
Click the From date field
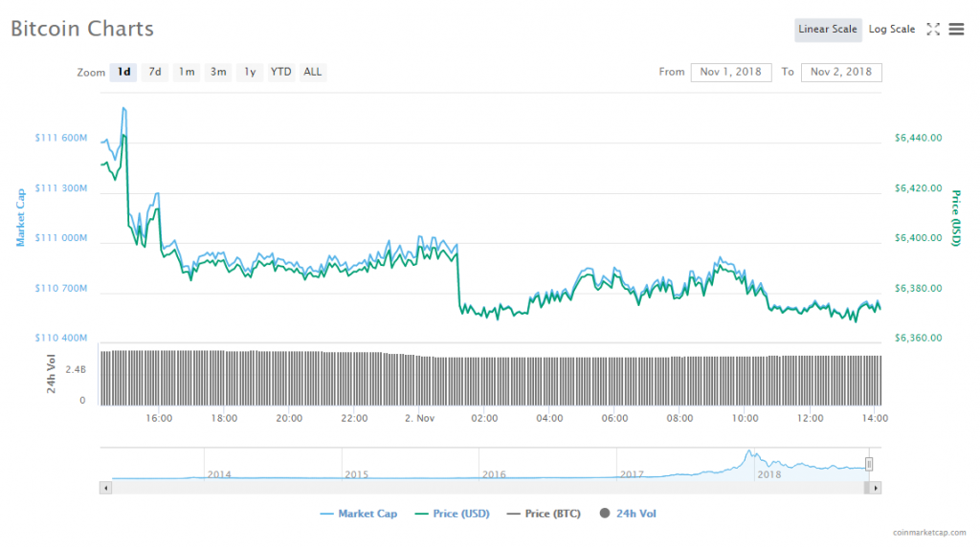coord(730,72)
